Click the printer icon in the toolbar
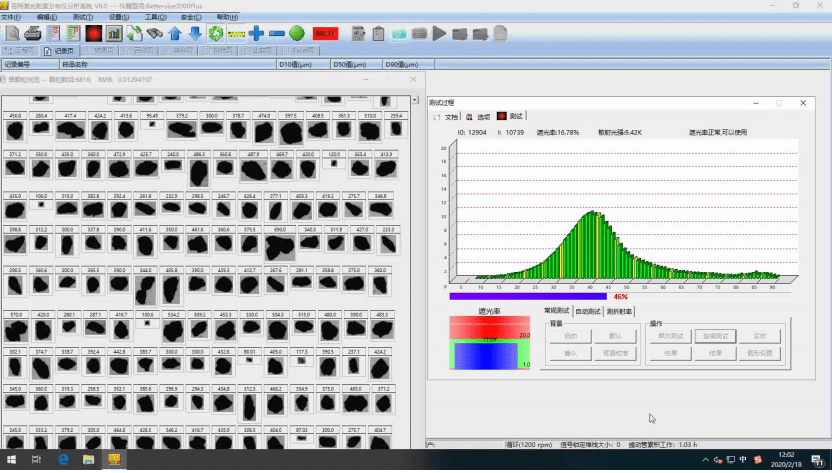 coord(32,33)
